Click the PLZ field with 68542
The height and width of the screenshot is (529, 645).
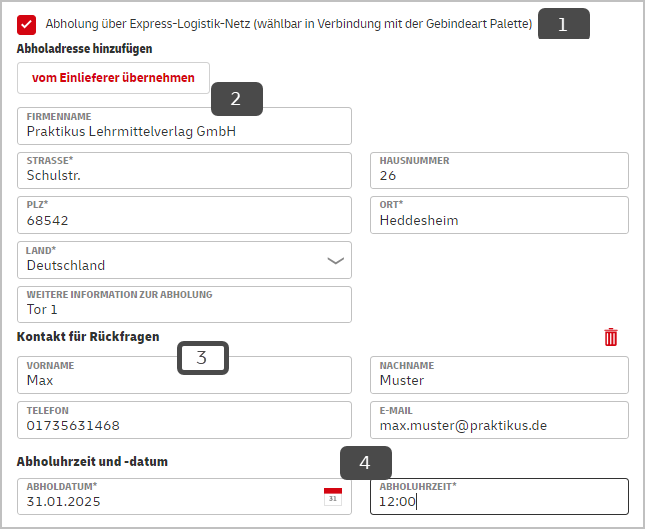(x=184, y=215)
